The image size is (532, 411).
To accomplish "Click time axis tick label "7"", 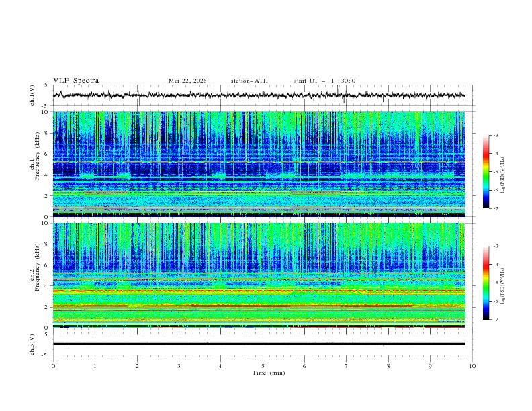I will click(347, 366).
